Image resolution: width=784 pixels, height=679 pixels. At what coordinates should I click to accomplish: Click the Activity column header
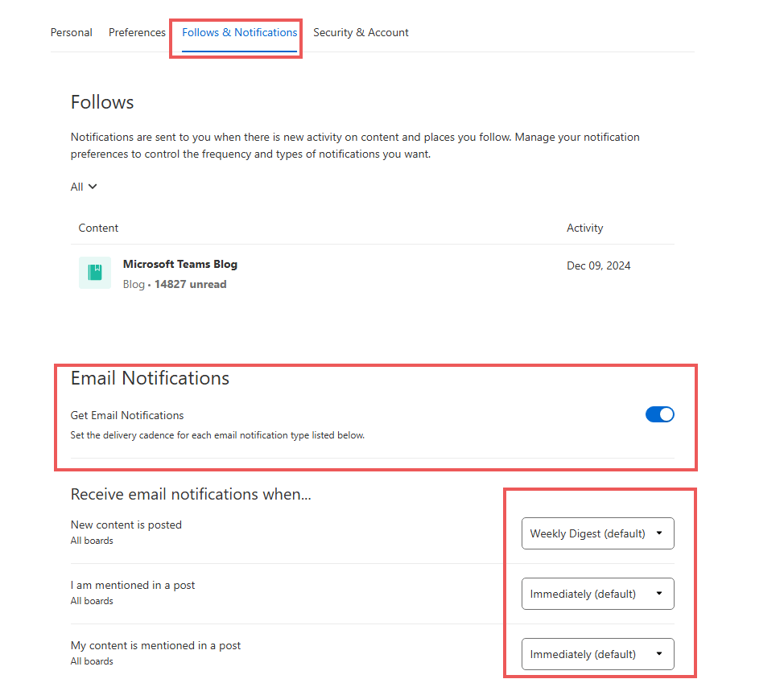584,228
